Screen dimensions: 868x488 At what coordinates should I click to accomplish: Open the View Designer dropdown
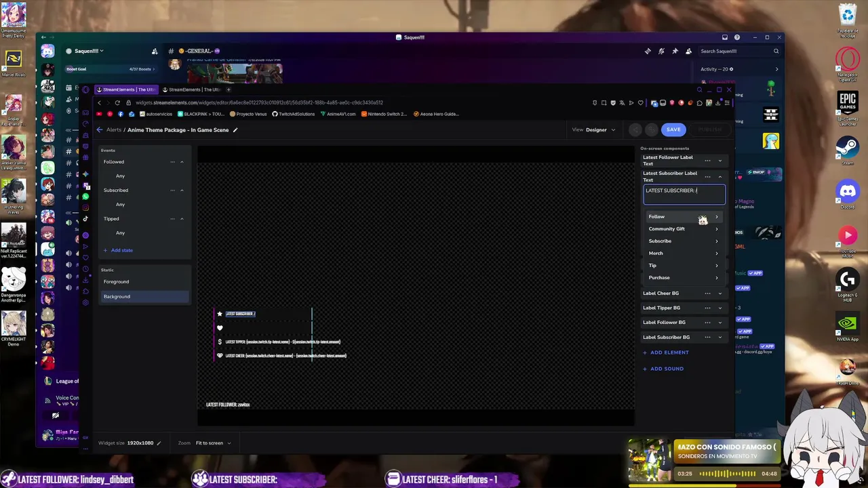(x=594, y=129)
